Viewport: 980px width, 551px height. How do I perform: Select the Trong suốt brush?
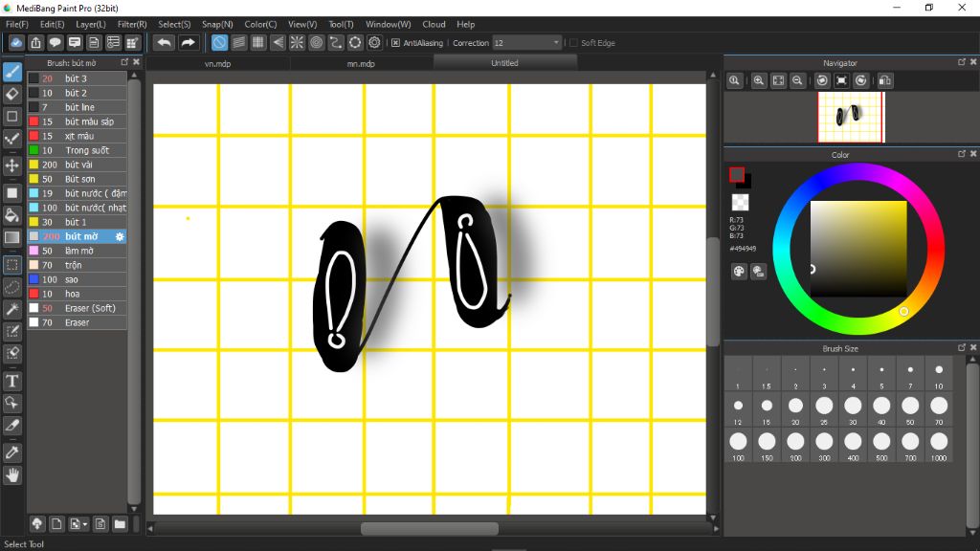(77, 150)
